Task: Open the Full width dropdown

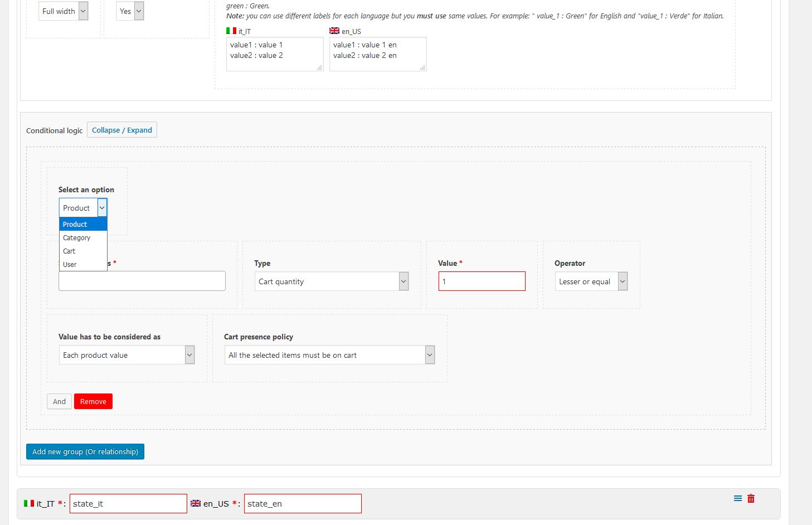Action: click(63, 11)
